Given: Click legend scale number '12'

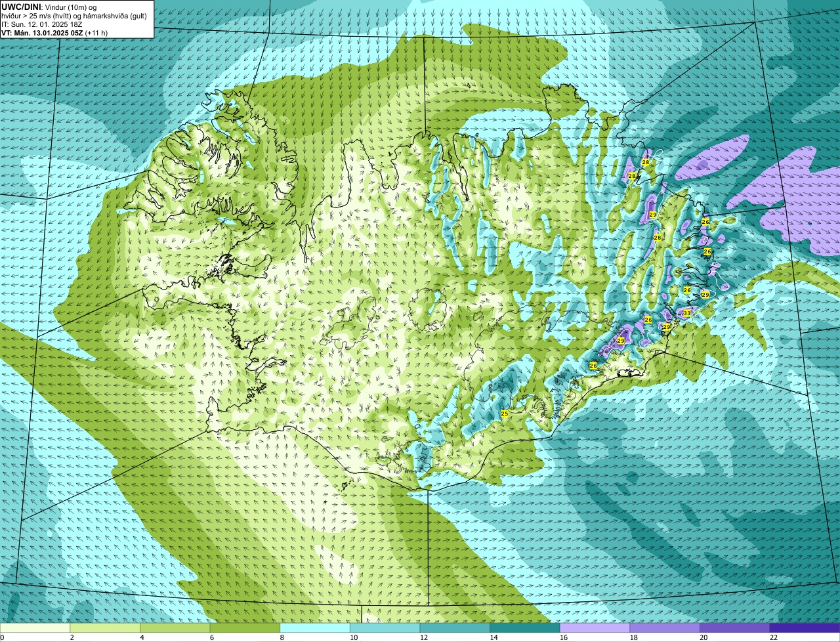Looking at the screenshot, I should pos(424,637).
